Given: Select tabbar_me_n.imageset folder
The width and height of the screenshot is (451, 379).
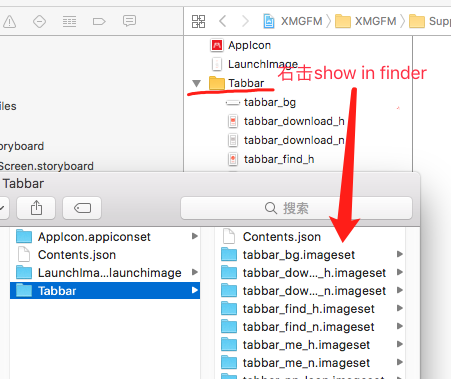Looking at the screenshot, I should click(296, 363).
